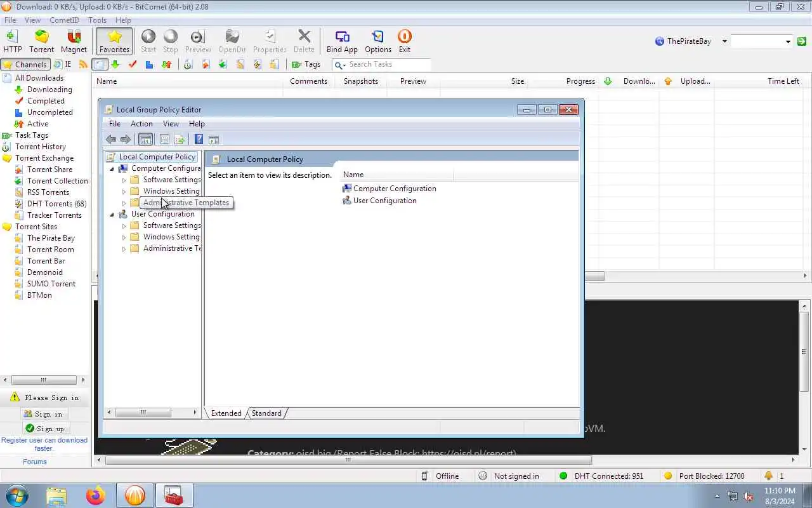
Task: Toggle the Show/Hide Action Pane icon
Action: pyautogui.click(x=214, y=140)
